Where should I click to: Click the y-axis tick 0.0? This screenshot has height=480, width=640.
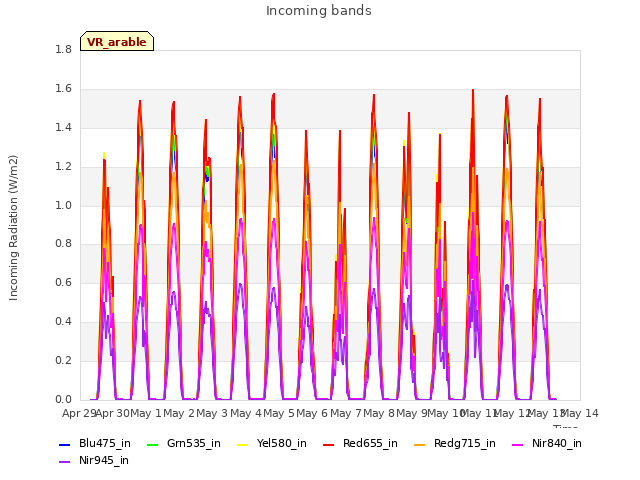(x=63, y=399)
